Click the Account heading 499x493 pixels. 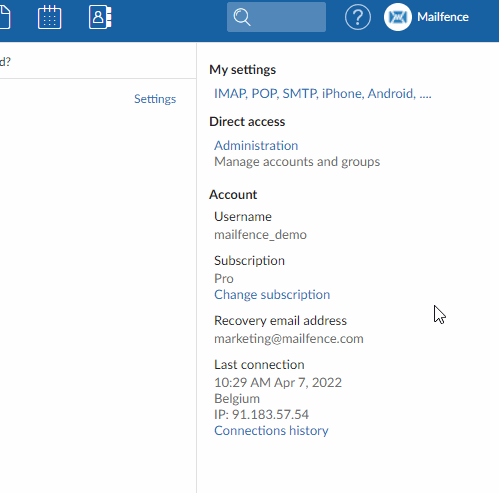tap(233, 195)
